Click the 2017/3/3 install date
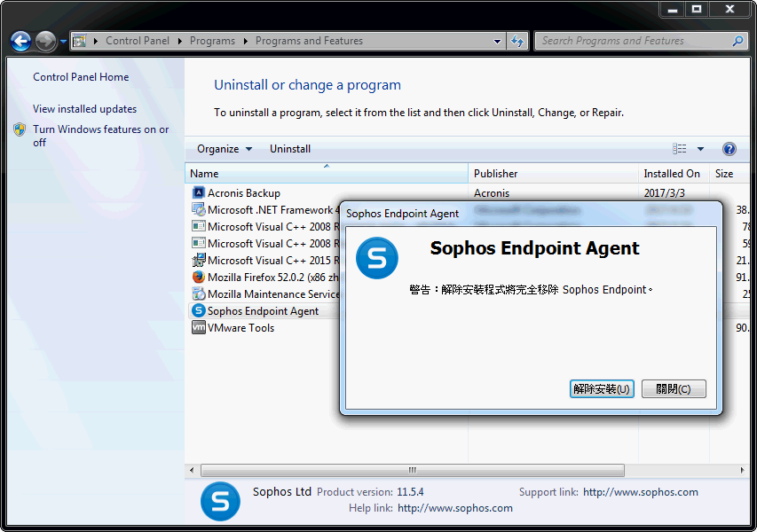Viewport: 757px width, 532px height. (x=664, y=193)
